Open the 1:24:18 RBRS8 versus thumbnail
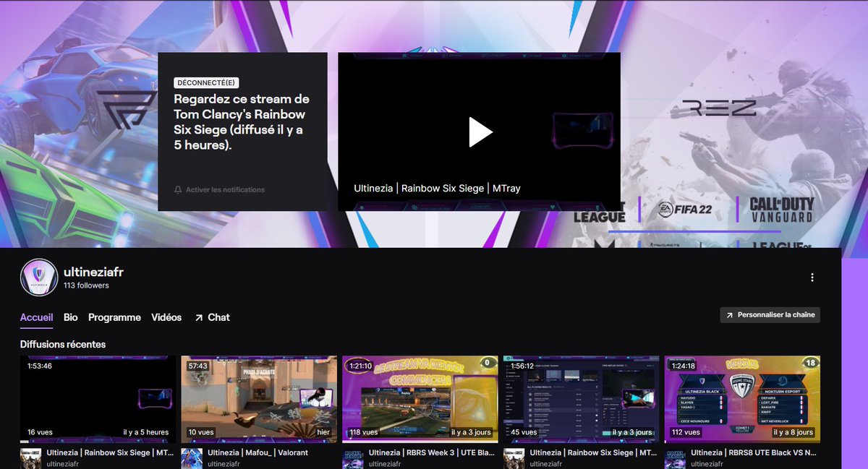This screenshot has width=868, height=469. pos(743,398)
